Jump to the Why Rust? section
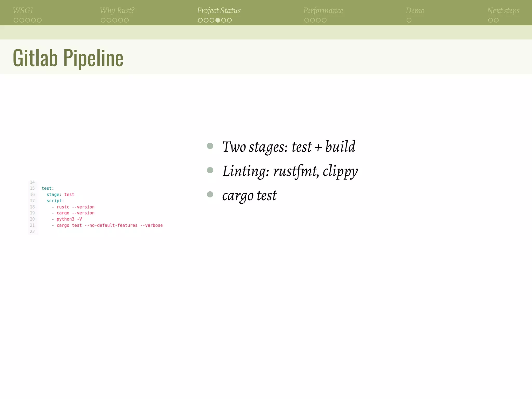The image size is (532, 399). coord(117,10)
